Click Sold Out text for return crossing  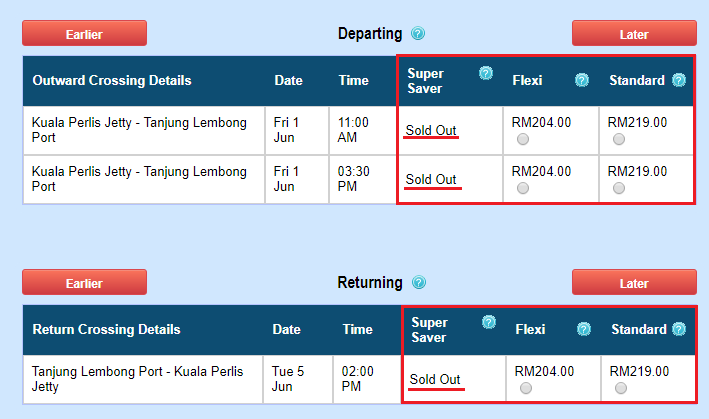[x=436, y=380]
